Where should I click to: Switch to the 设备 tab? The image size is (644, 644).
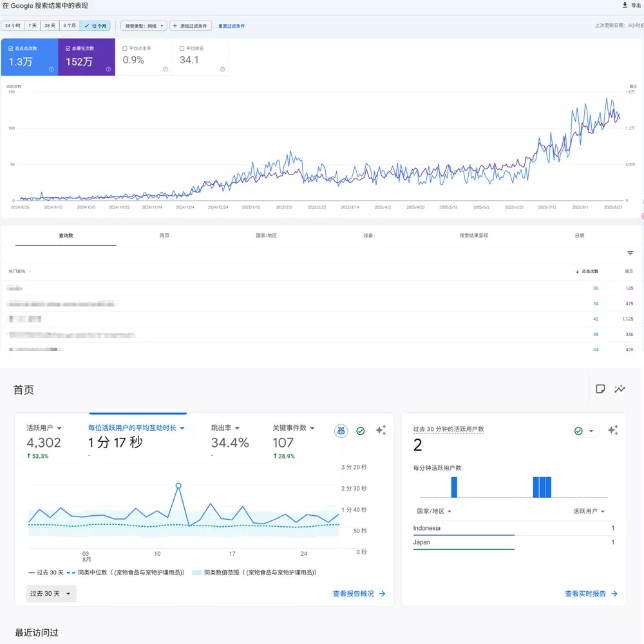click(368, 236)
